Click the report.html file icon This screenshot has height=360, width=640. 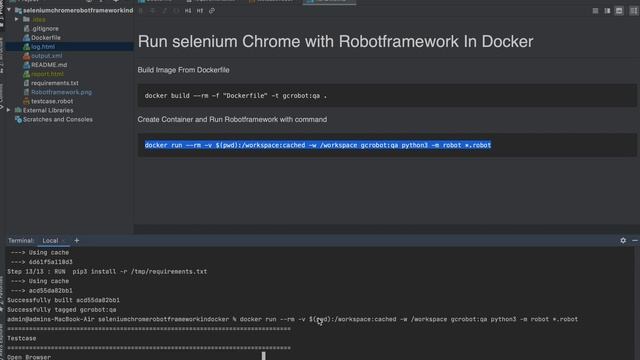coord(26,74)
